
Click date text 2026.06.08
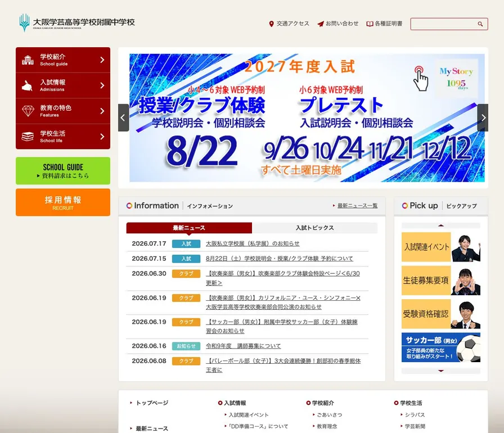149,360
